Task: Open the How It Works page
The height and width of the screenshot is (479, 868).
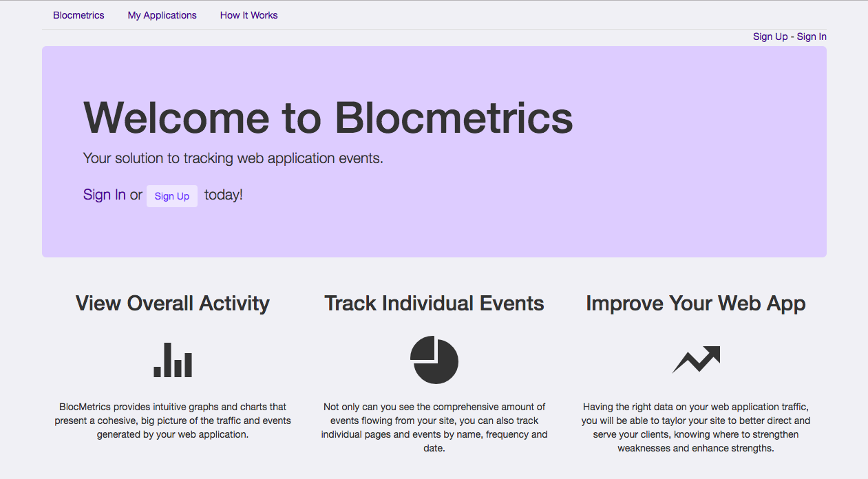Action: point(248,15)
